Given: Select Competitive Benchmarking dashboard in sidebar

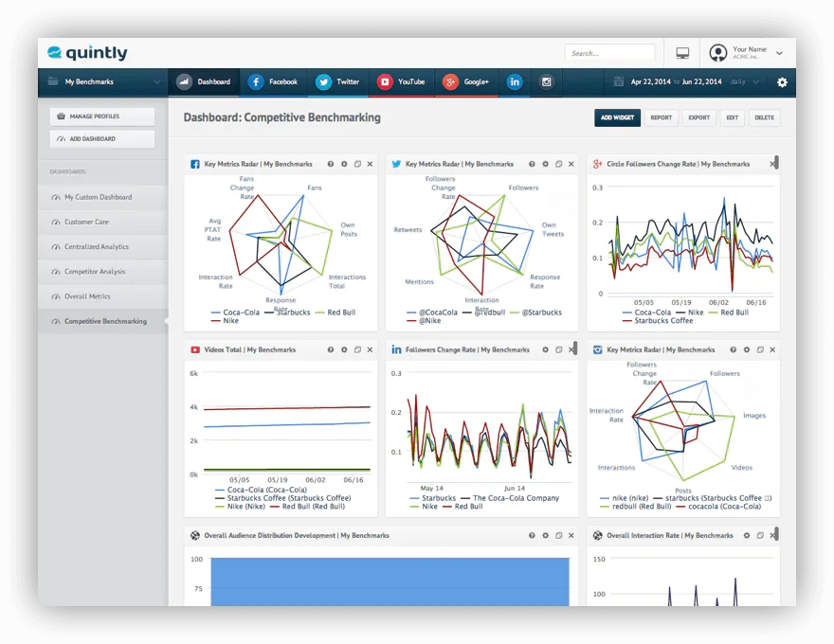Looking at the screenshot, I should (103, 321).
